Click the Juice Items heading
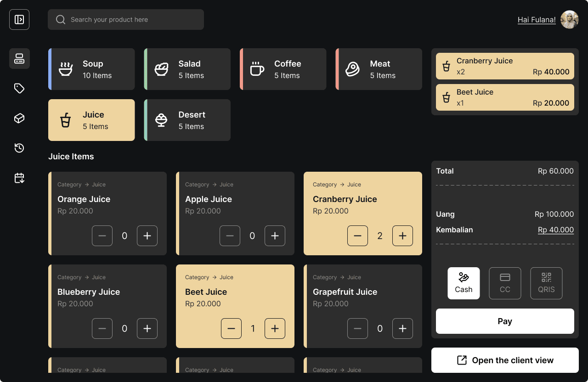This screenshot has height=382, width=588. click(x=71, y=157)
